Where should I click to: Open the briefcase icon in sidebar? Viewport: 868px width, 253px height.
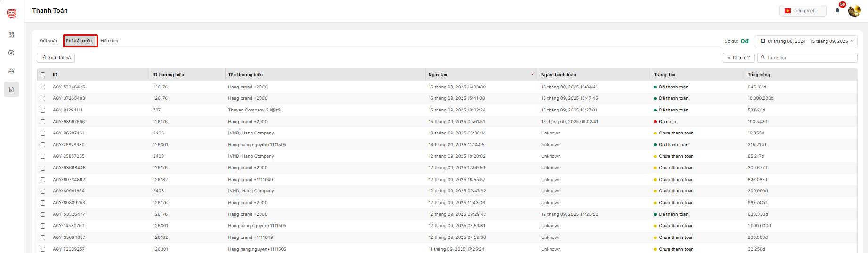point(11,71)
